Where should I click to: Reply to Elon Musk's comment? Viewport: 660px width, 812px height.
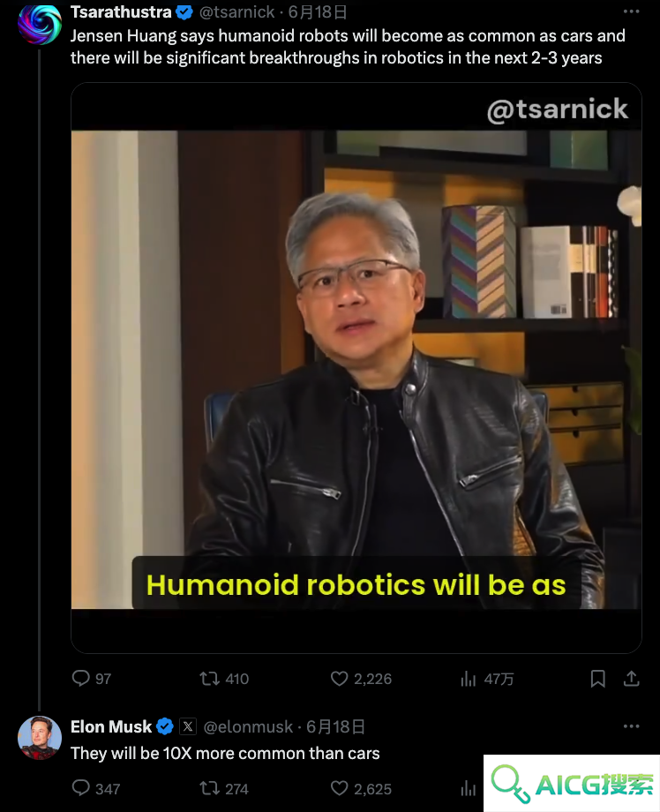coord(81,788)
